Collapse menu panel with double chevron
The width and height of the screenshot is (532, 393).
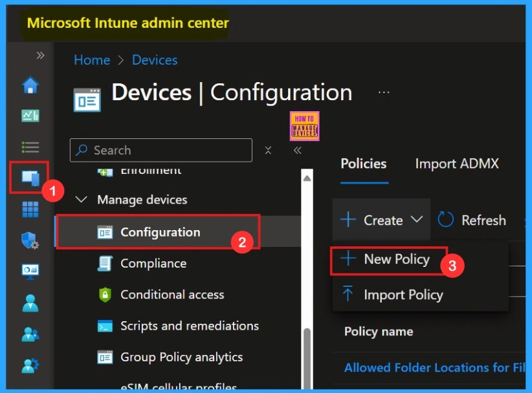click(x=297, y=150)
